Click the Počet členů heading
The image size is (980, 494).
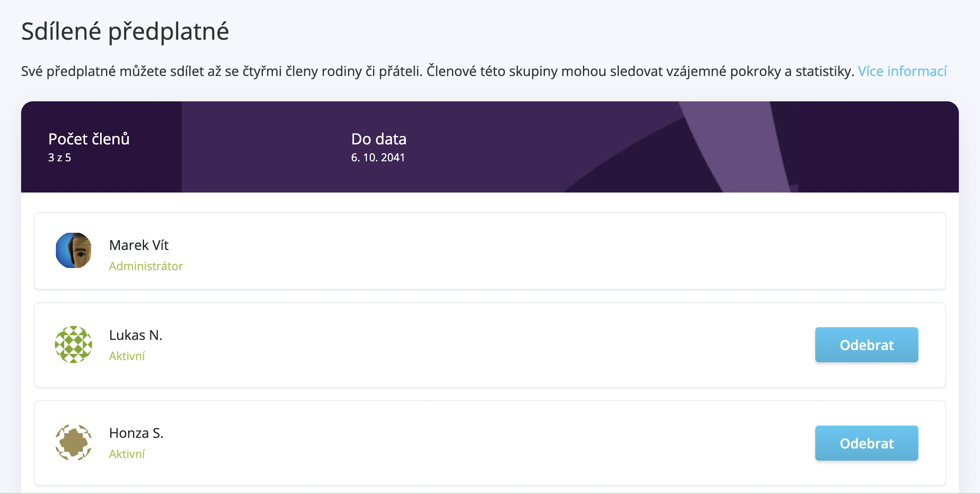89,139
